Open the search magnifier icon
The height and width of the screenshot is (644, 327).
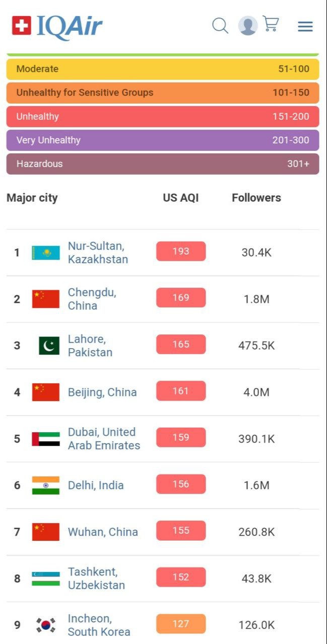coord(220,26)
